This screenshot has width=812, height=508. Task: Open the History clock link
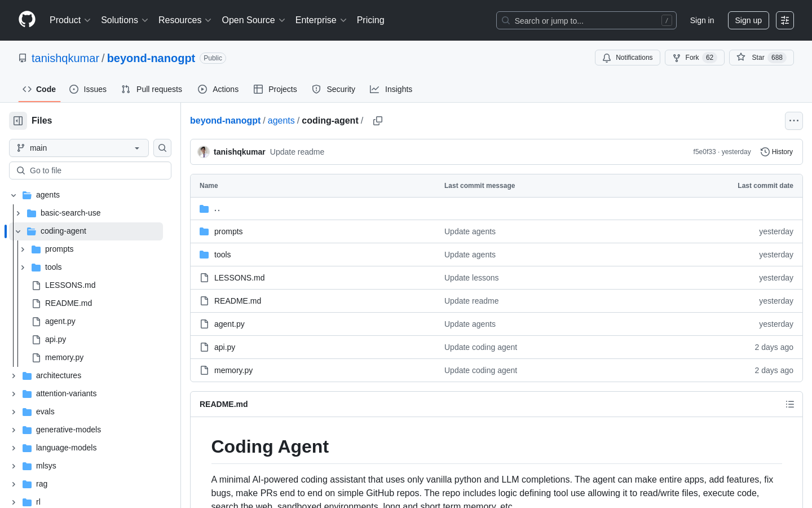(776, 152)
